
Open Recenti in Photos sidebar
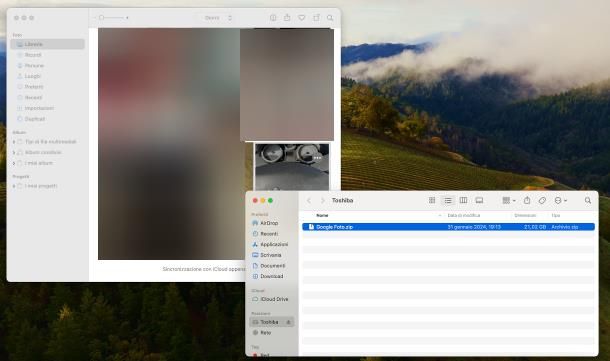click(x=33, y=97)
